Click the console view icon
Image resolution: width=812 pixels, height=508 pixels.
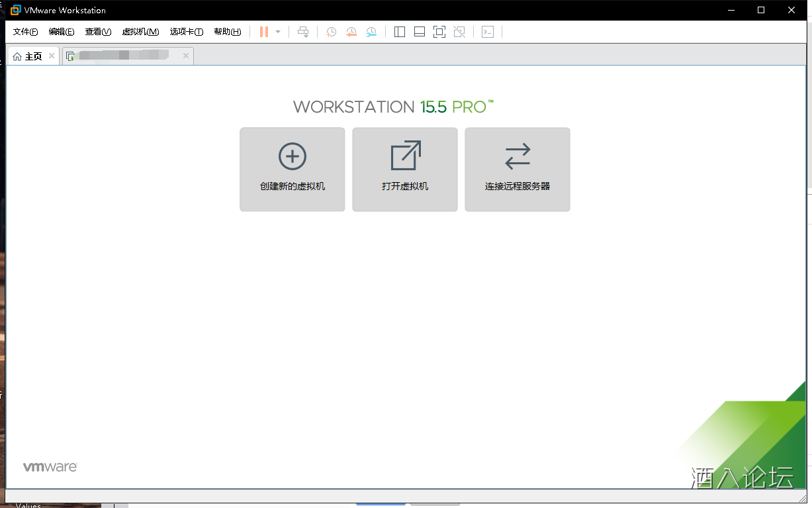point(488,32)
